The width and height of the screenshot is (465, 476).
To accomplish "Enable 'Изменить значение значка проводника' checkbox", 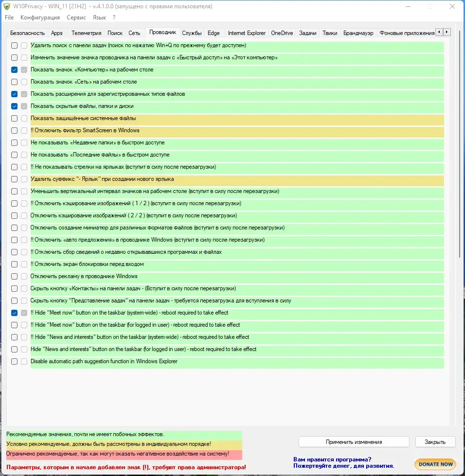I will point(14,58).
